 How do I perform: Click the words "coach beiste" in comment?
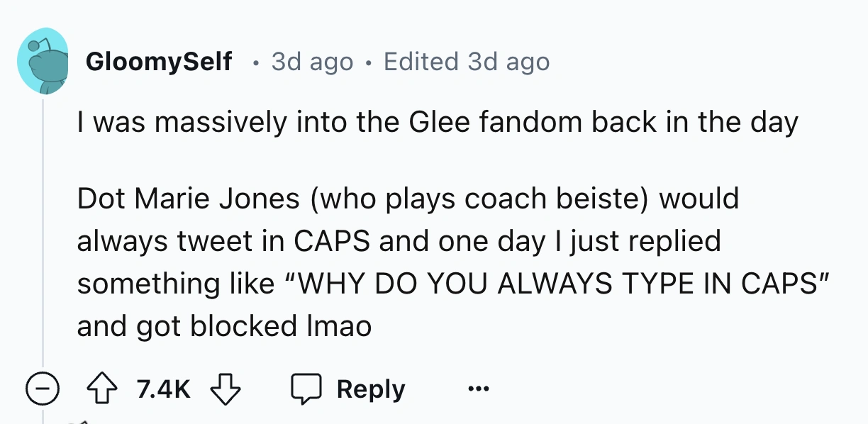(x=553, y=199)
